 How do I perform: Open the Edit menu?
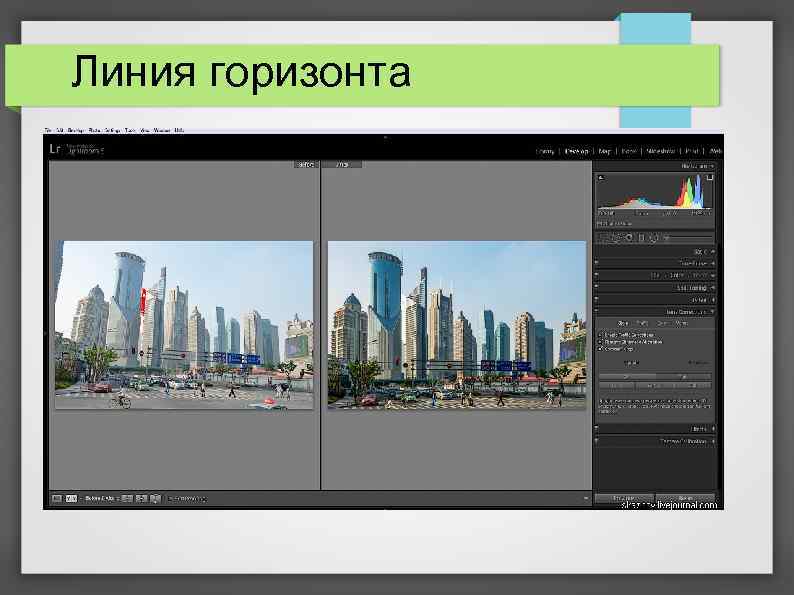tap(60, 130)
